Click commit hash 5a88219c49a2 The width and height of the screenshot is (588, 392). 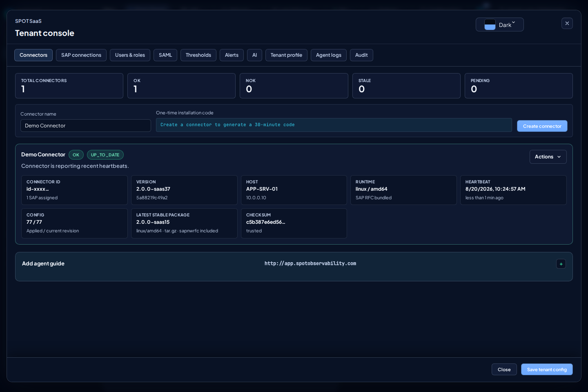(x=152, y=198)
